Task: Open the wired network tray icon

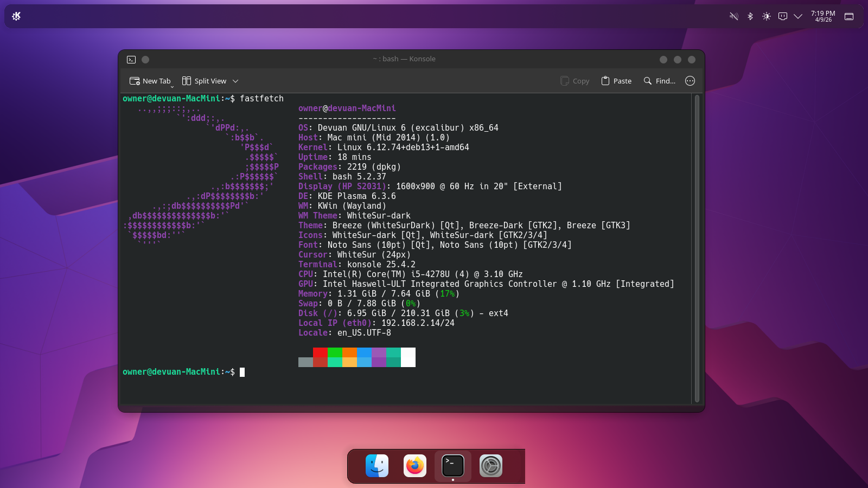Action: click(783, 16)
